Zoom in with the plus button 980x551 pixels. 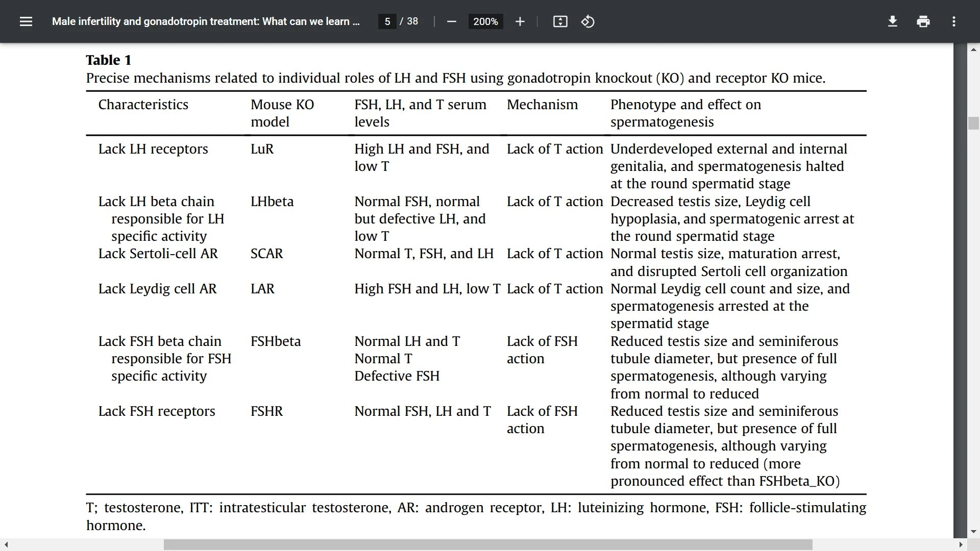[x=520, y=21]
